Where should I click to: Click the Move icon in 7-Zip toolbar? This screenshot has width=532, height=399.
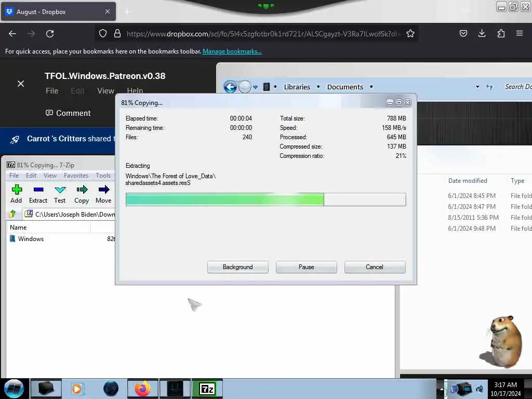(103, 194)
